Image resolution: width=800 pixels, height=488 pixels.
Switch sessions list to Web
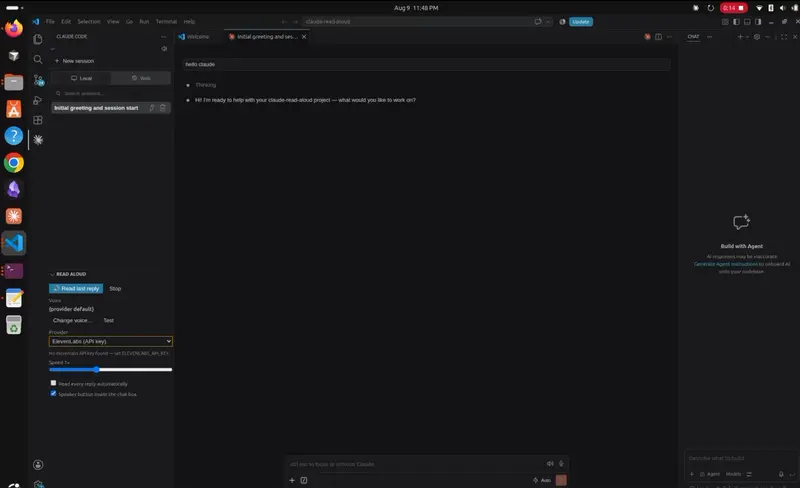pyautogui.click(x=141, y=78)
